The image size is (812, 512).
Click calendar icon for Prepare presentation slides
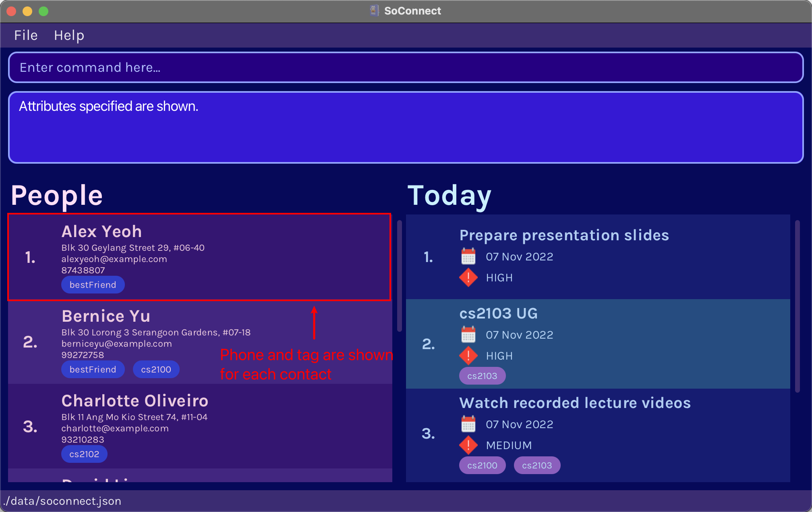point(468,256)
